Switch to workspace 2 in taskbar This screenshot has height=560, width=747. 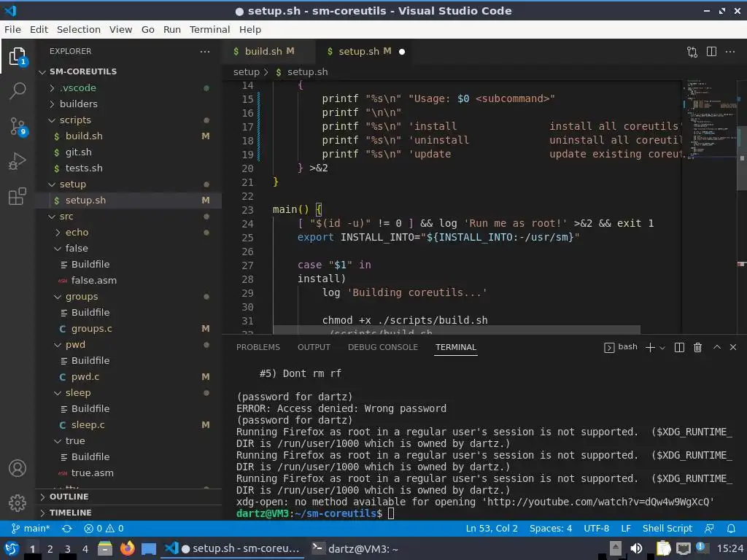(x=50, y=549)
